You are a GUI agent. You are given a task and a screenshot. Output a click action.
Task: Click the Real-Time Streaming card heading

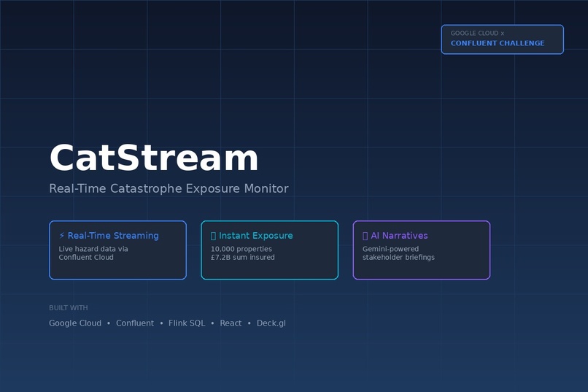click(x=113, y=236)
